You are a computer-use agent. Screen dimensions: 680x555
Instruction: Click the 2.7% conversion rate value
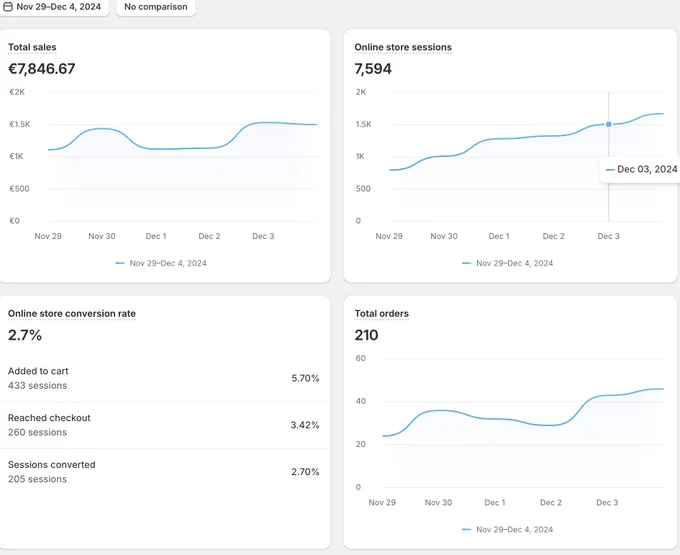pyautogui.click(x=25, y=335)
